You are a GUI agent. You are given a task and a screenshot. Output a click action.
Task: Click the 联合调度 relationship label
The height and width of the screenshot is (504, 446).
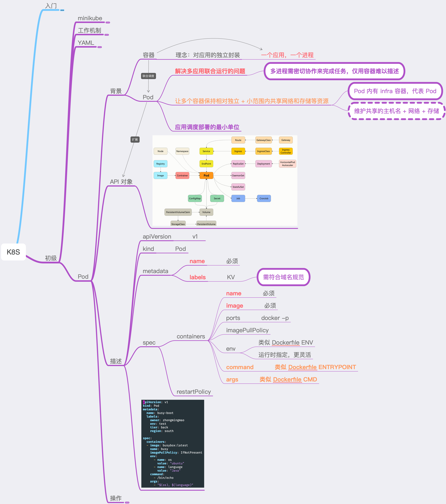[148, 76]
